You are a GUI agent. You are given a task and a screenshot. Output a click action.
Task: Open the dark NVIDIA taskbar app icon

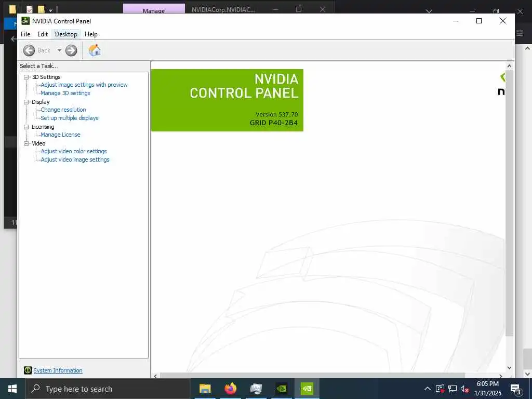(x=281, y=389)
